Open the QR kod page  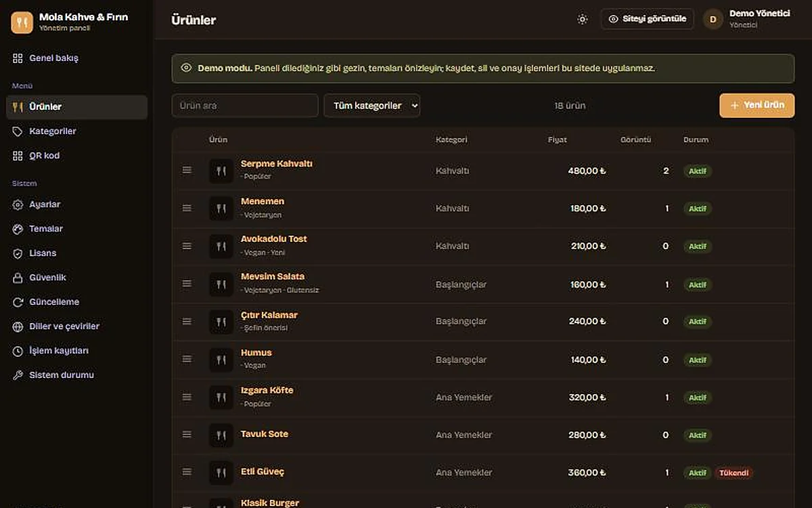click(x=76, y=156)
